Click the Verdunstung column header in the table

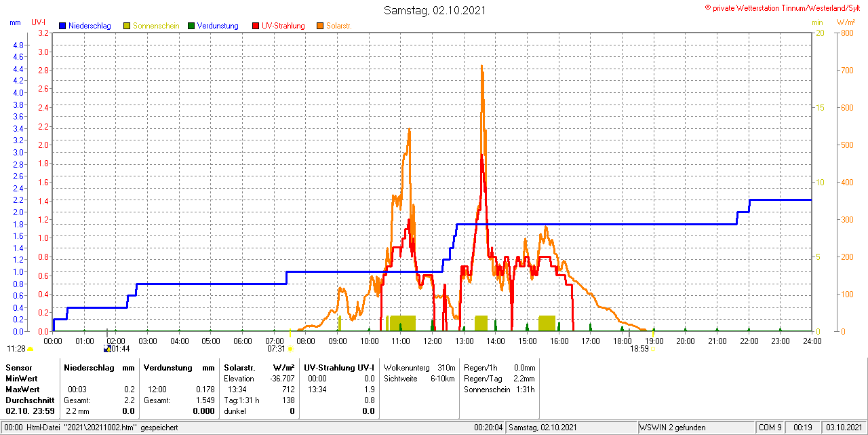pyautogui.click(x=170, y=367)
